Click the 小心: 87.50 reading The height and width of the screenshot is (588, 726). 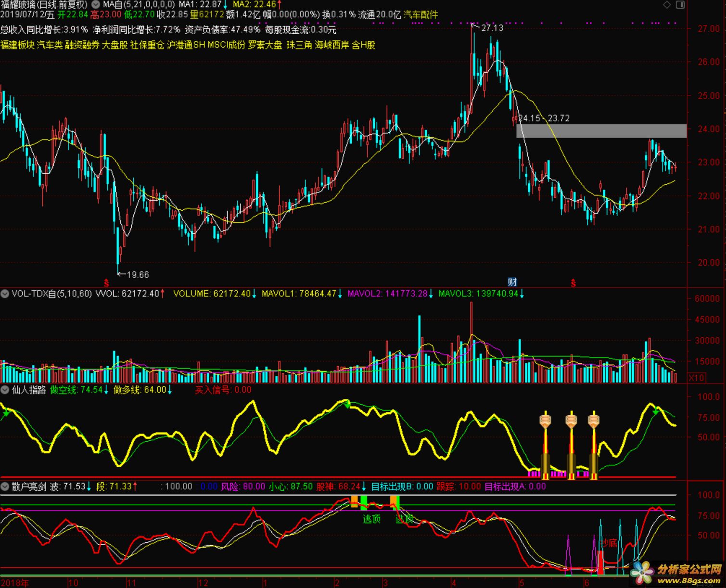pyautogui.click(x=290, y=486)
